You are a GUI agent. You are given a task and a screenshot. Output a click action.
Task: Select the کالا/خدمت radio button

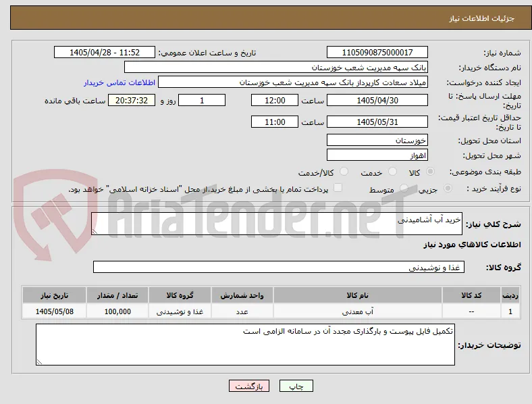344,172
